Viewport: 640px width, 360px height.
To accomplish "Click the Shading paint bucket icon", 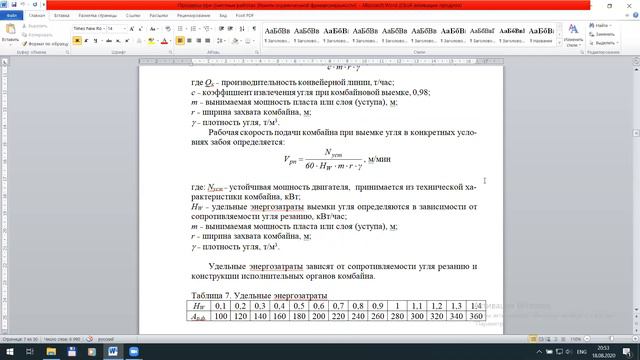I will coord(236,41).
